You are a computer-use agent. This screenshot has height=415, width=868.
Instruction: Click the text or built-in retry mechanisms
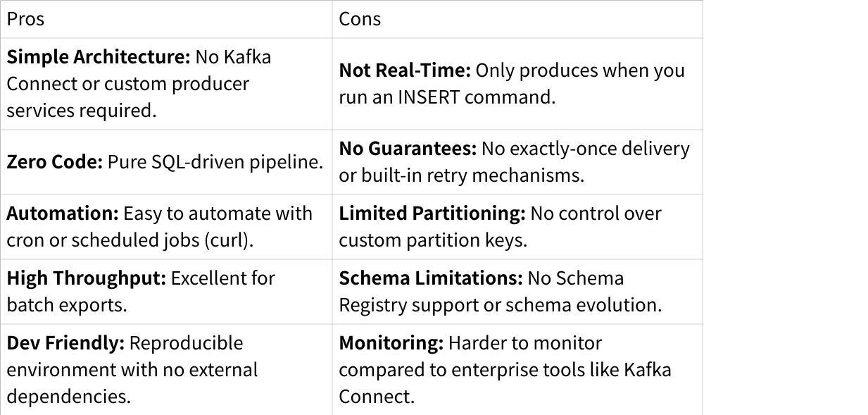pyautogui.click(x=461, y=175)
